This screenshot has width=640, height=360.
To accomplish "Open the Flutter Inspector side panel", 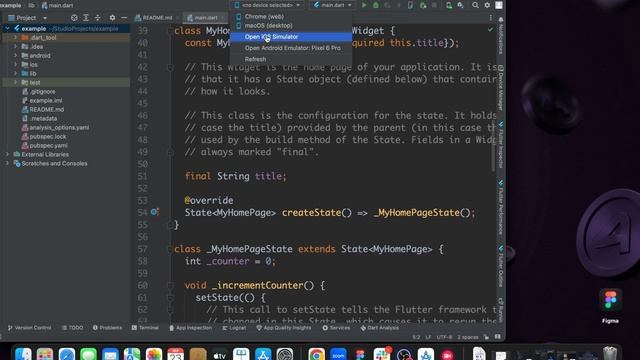I will point(501,144).
